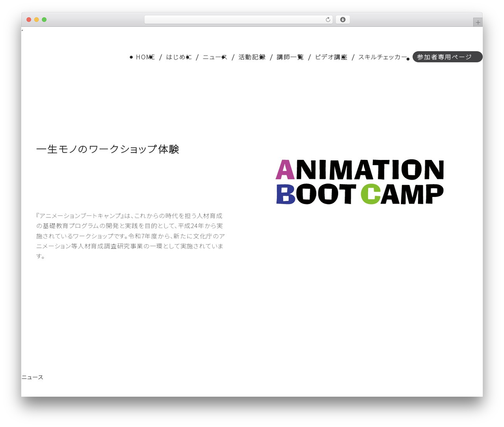Open the スキルチェッカー menu item
The image size is (504, 427).
[383, 57]
